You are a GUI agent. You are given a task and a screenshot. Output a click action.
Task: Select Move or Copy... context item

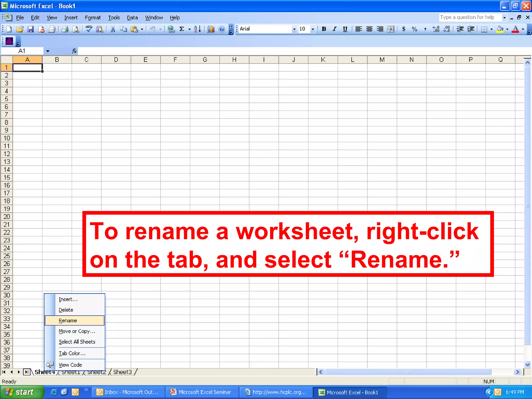point(75,331)
